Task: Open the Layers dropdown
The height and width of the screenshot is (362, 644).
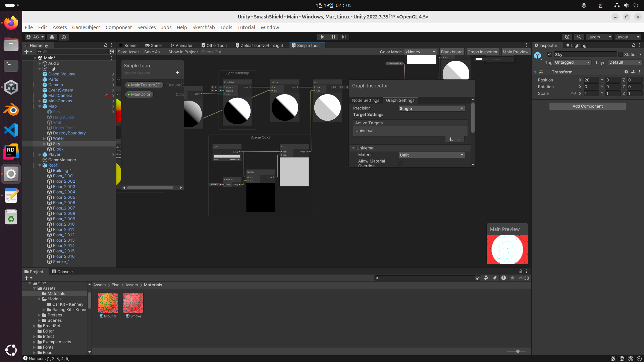Action: pyautogui.click(x=599, y=37)
